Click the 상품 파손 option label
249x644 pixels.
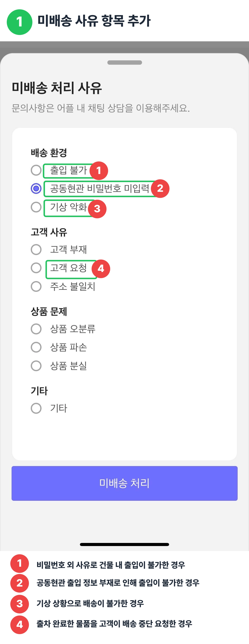[68, 347]
